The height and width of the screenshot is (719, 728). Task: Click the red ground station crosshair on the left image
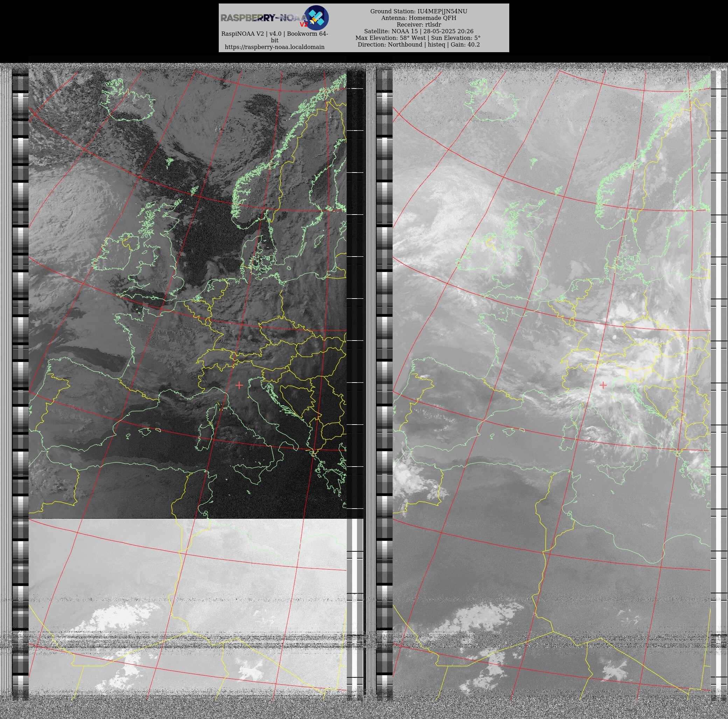pos(239,385)
